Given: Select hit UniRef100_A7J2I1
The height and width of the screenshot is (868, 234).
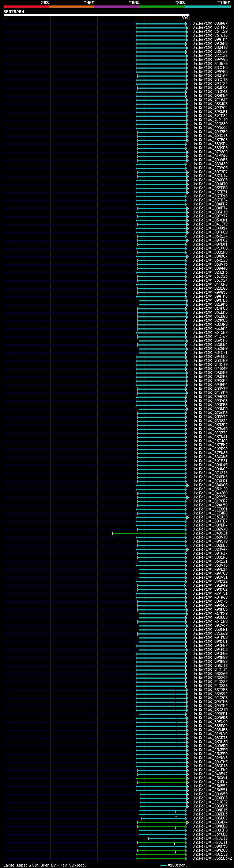Looking at the screenshot, I should tap(210, 842).
